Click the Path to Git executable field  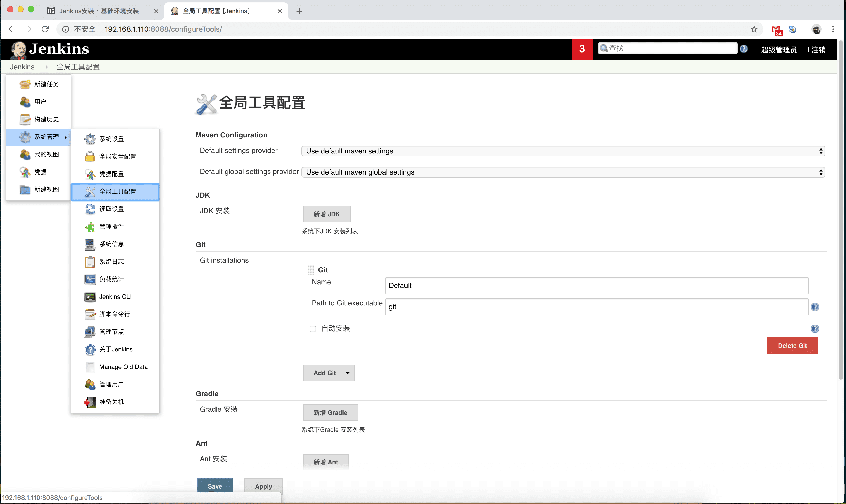pyautogui.click(x=596, y=307)
